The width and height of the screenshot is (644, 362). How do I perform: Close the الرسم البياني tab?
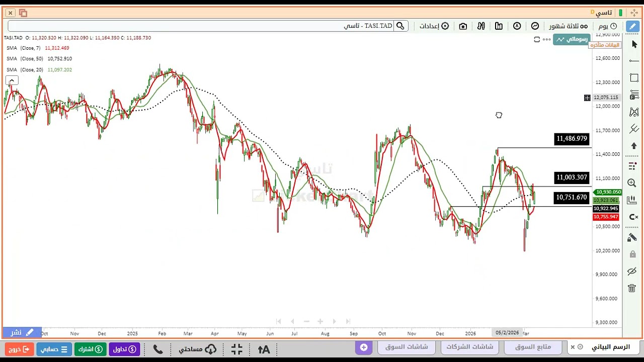pos(573,347)
